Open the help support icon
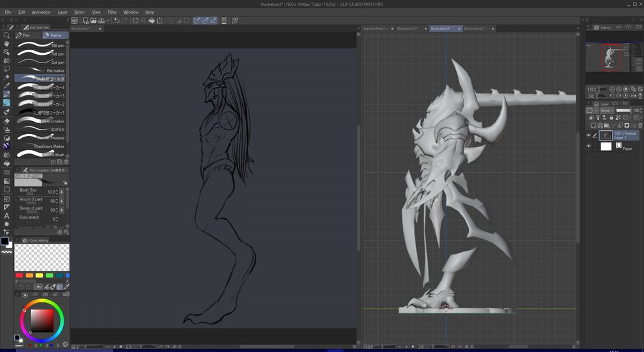The image size is (644, 352). click(x=235, y=21)
